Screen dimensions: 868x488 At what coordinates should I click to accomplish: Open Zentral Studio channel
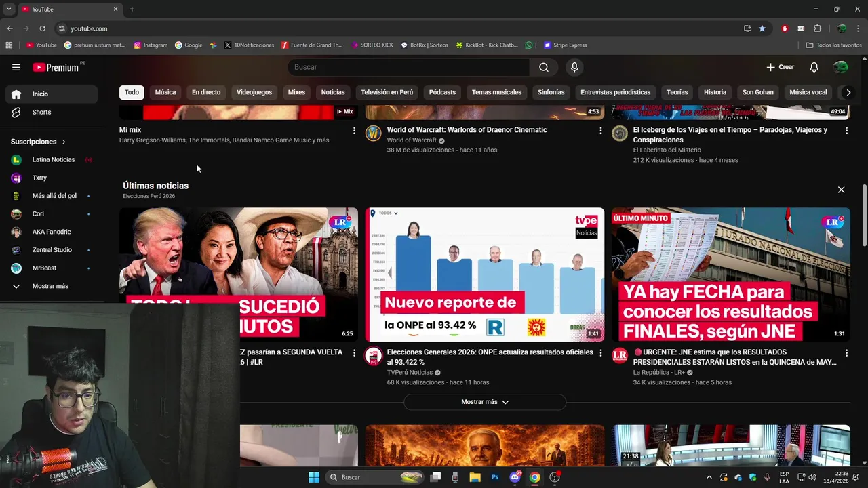tap(52, 250)
